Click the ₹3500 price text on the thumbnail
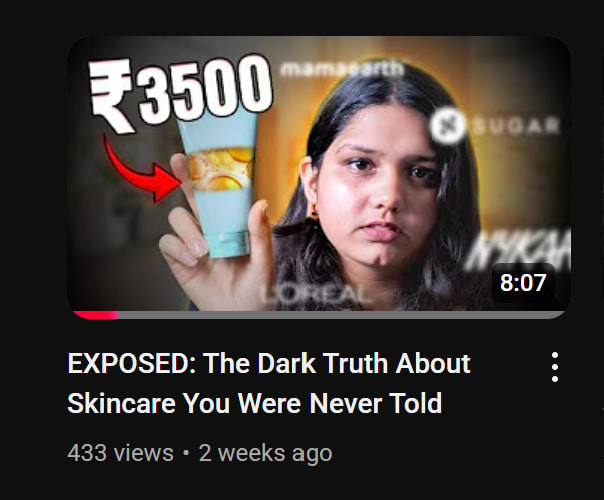The image size is (604, 500). 180,92
